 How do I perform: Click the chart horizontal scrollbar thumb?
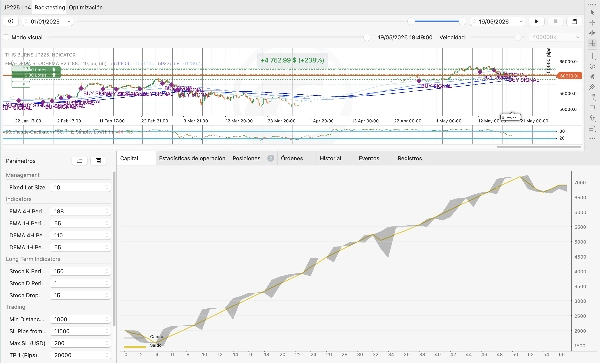[539, 147]
